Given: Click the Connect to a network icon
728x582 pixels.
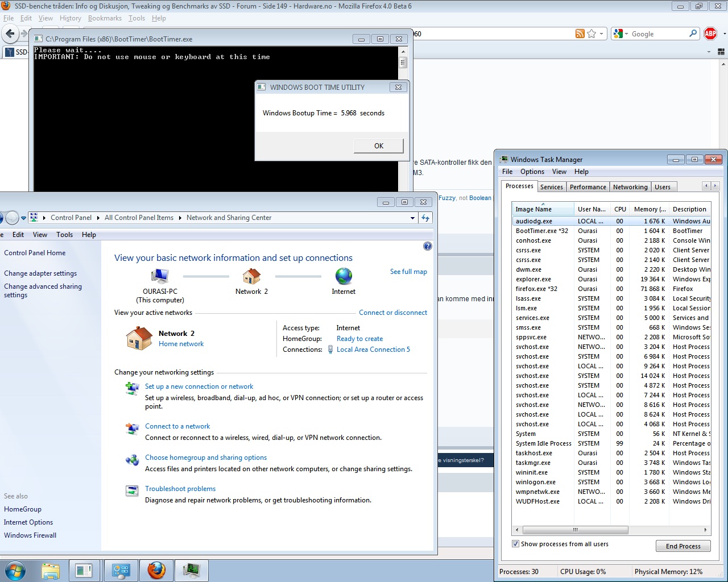Looking at the screenshot, I should pyautogui.click(x=132, y=429).
